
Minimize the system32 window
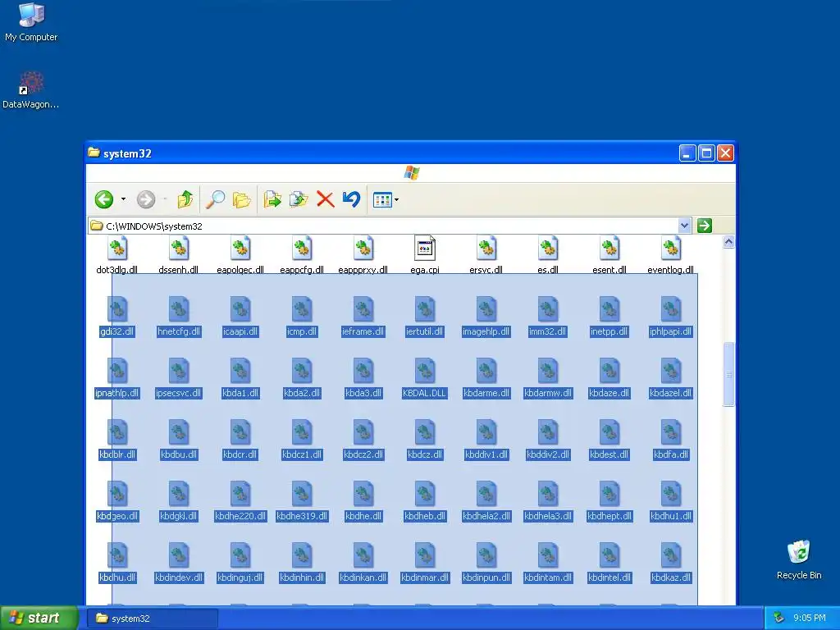pos(687,153)
